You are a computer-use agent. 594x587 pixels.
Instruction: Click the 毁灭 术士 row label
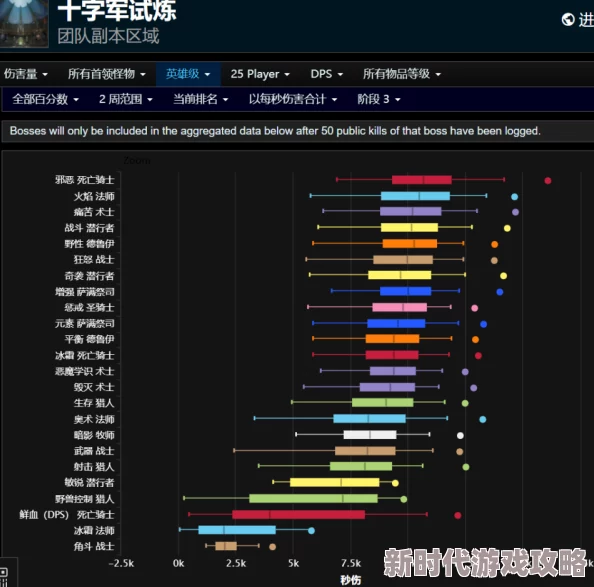click(94, 387)
